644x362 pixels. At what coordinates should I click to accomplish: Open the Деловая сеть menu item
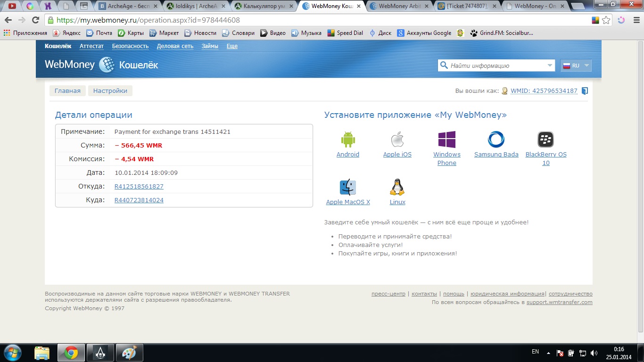175,46
